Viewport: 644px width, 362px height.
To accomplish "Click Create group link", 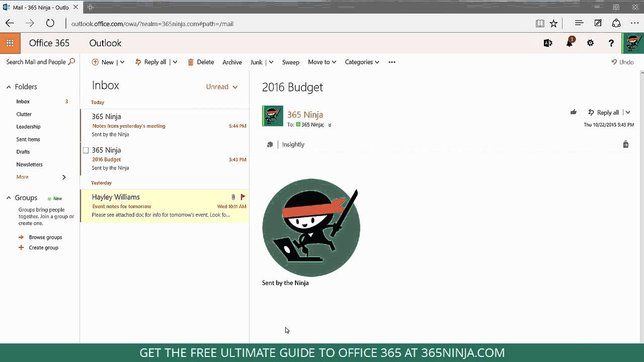I will (x=43, y=248).
